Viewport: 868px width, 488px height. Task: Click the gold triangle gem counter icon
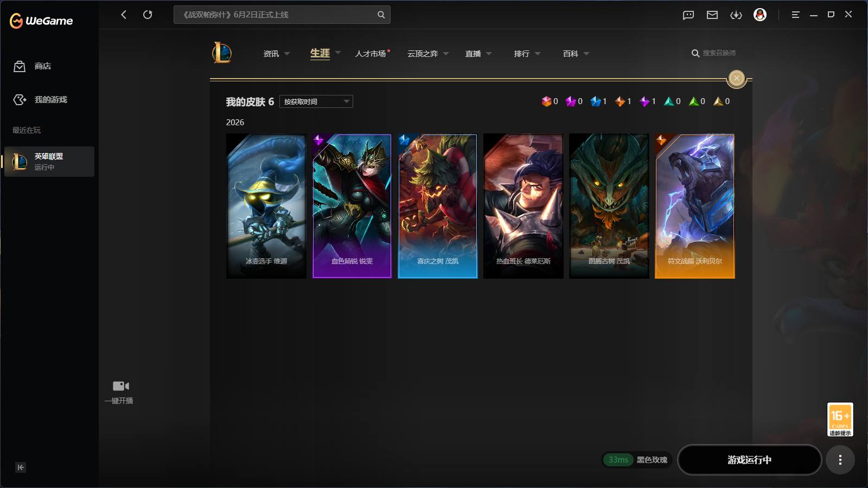(718, 101)
